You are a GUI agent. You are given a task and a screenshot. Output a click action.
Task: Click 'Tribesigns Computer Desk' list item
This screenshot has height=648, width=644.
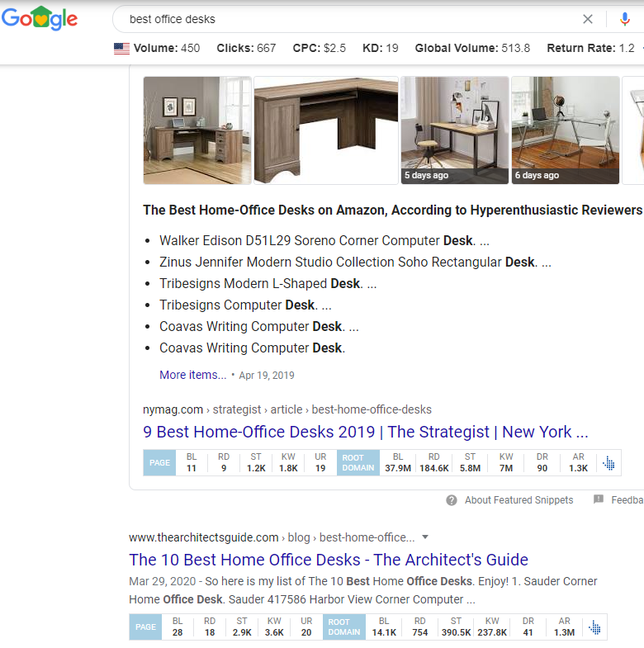(x=245, y=305)
